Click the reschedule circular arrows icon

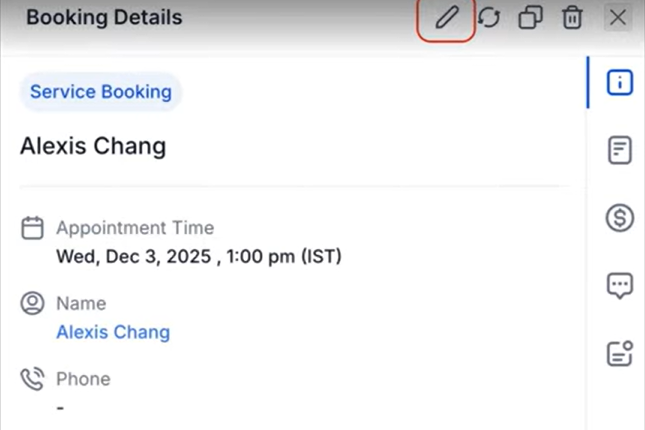click(488, 18)
